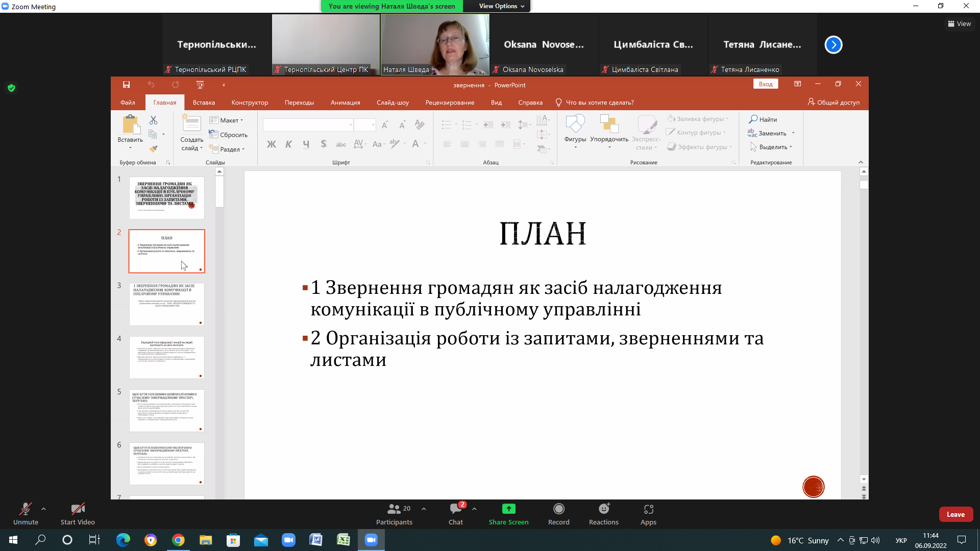Click Что вы хотите сделать search field
The height and width of the screenshot is (551, 980).
pyautogui.click(x=595, y=103)
